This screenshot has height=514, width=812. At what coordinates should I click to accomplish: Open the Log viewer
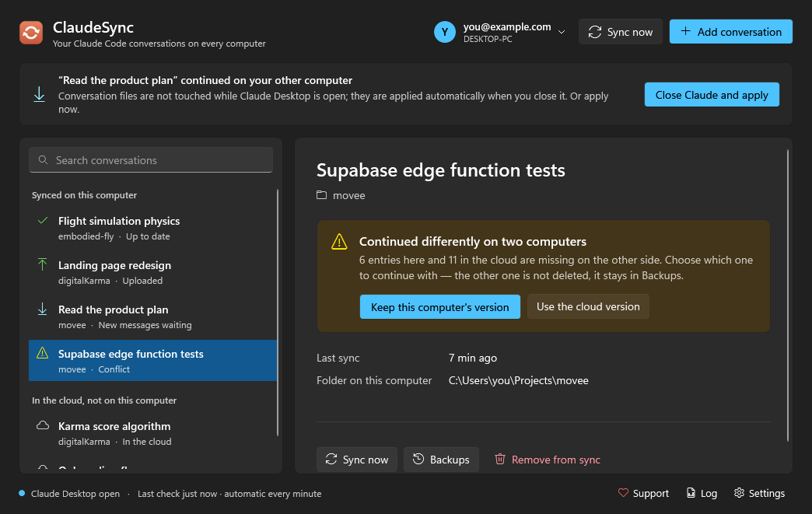702,493
